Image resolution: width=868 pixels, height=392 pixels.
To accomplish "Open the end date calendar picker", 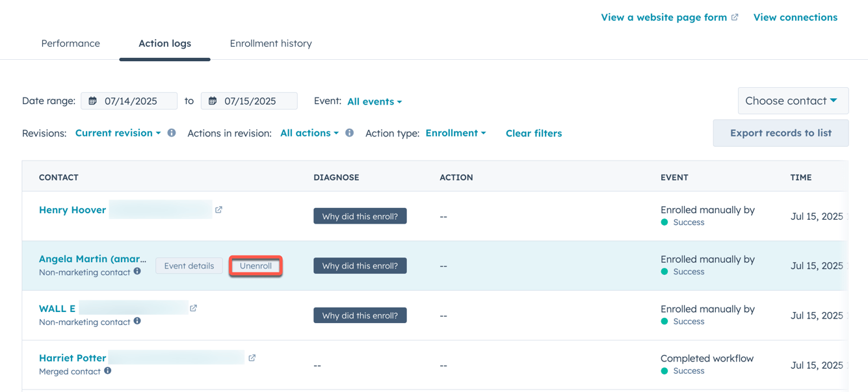I will coord(212,101).
